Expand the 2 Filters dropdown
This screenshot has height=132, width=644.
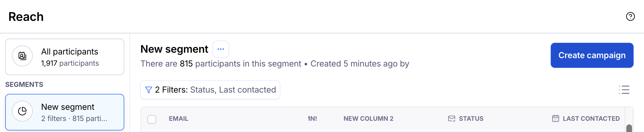[x=210, y=90]
